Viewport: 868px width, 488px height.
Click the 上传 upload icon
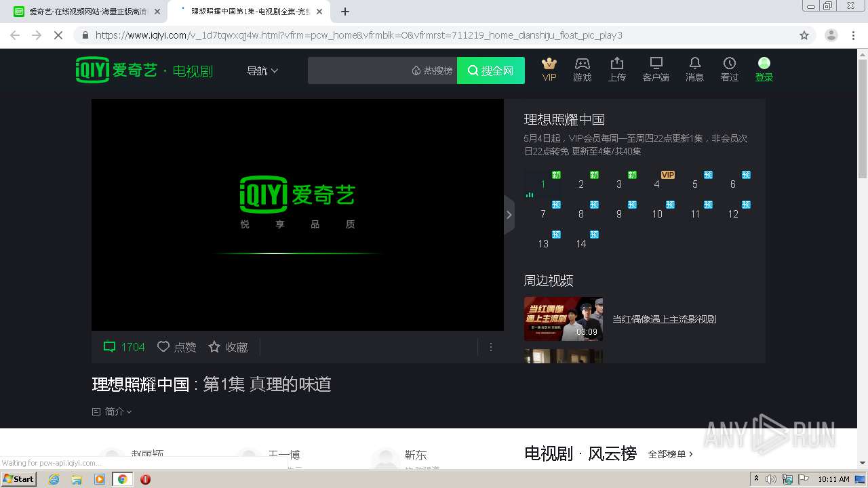(x=617, y=63)
